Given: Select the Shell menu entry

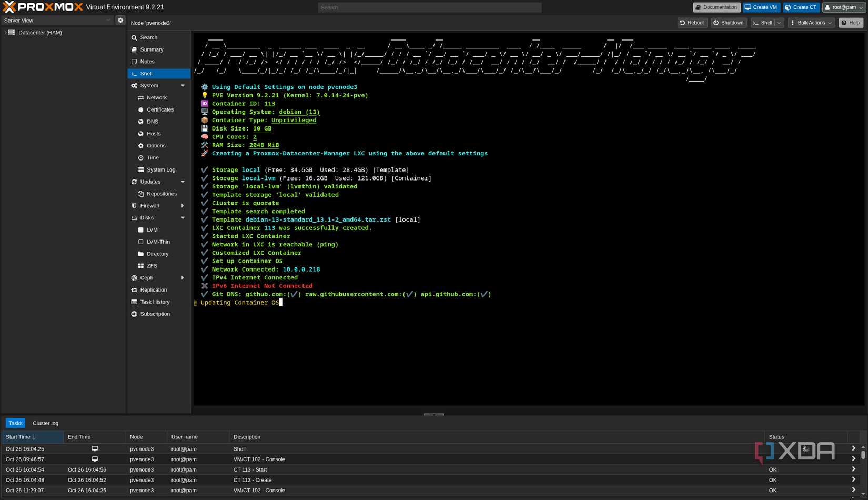Looking at the screenshot, I should tap(159, 74).
